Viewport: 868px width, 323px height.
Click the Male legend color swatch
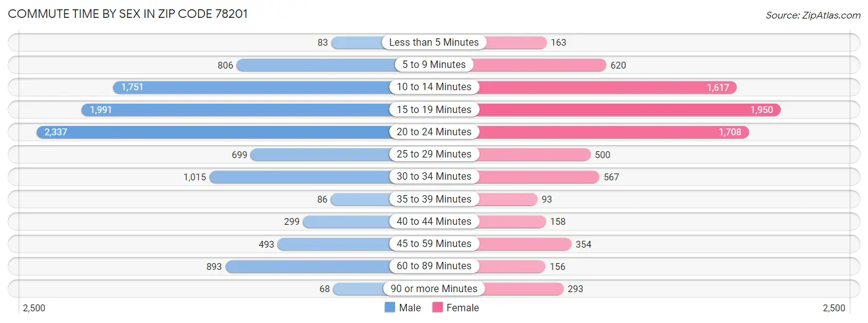point(390,308)
